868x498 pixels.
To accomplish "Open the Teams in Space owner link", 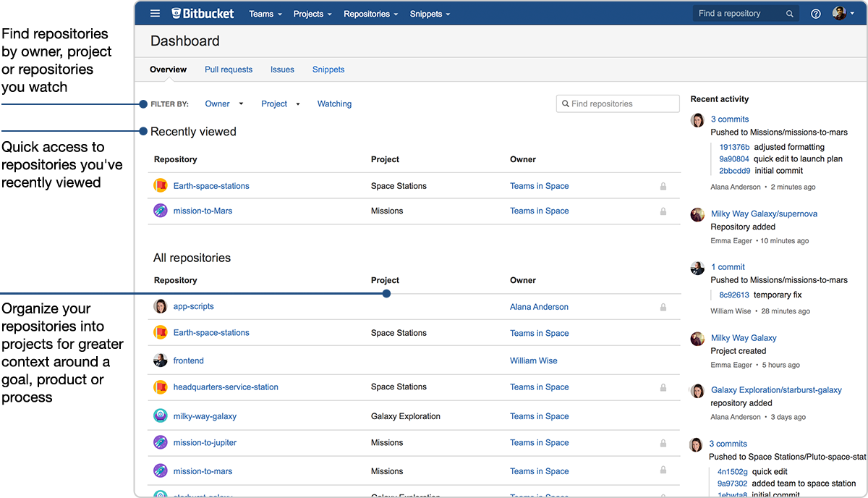I will [539, 185].
